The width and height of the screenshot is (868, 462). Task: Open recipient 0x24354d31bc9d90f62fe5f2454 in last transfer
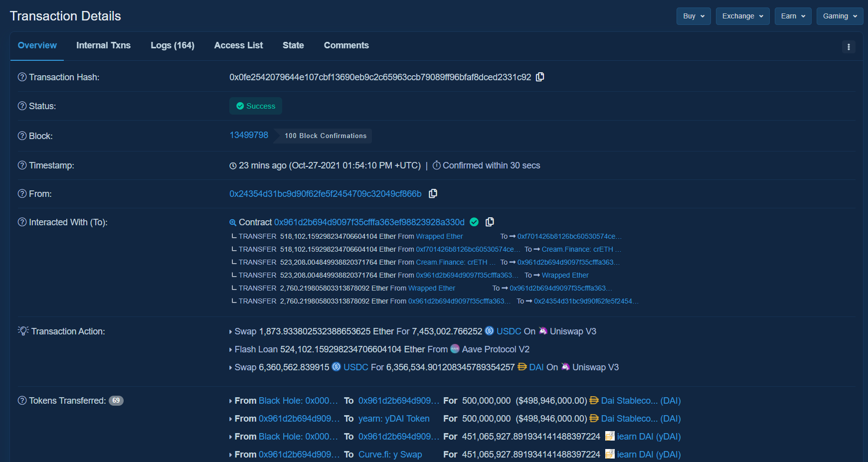point(586,301)
